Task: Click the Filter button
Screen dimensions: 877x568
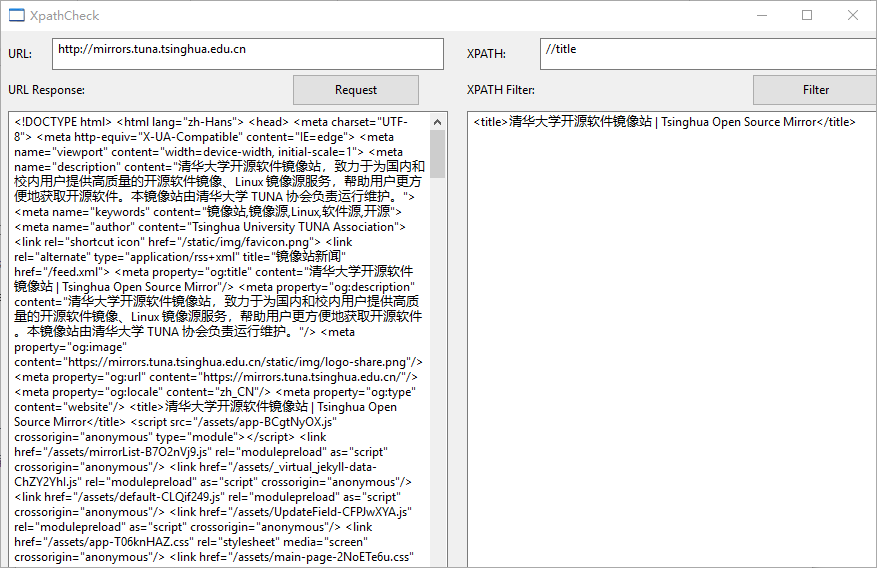Action: pos(815,90)
